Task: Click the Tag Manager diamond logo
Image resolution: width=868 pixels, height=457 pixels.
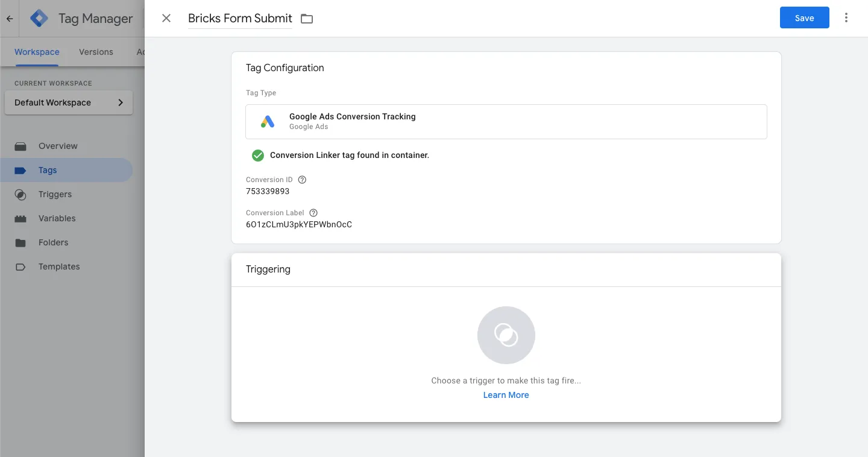Action: click(x=38, y=18)
